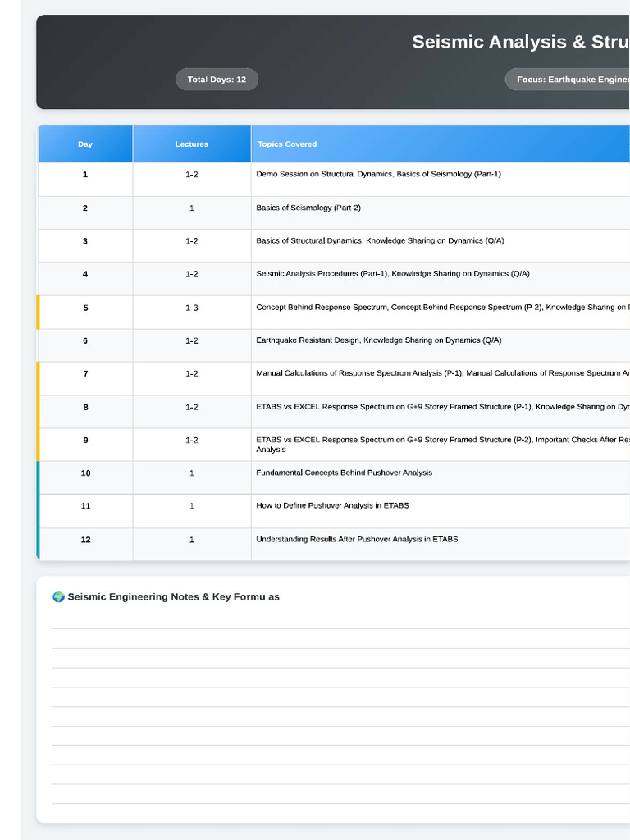This screenshot has height=840, width=630.
Task: Click the Lectures column header
Action: [x=192, y=144]
